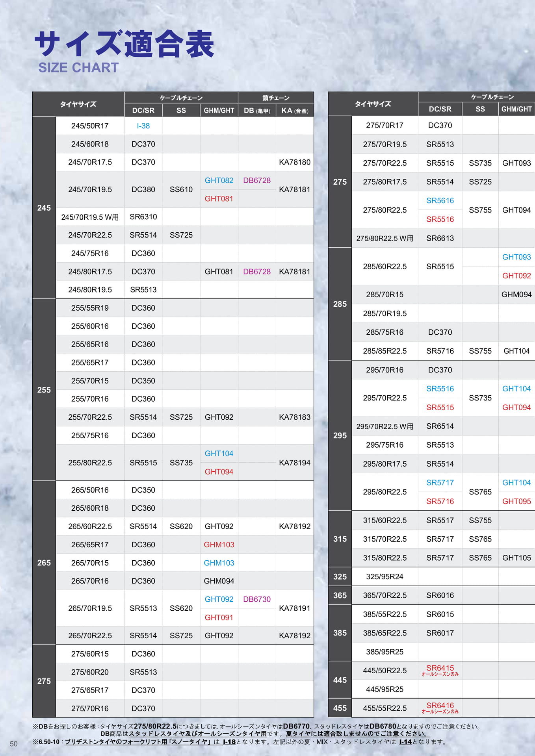Image resolution: width=535 pixels, height=756 pixels.
Task: Select SS610 in the 245/70R19.5 row
Action: coord(181,189)
